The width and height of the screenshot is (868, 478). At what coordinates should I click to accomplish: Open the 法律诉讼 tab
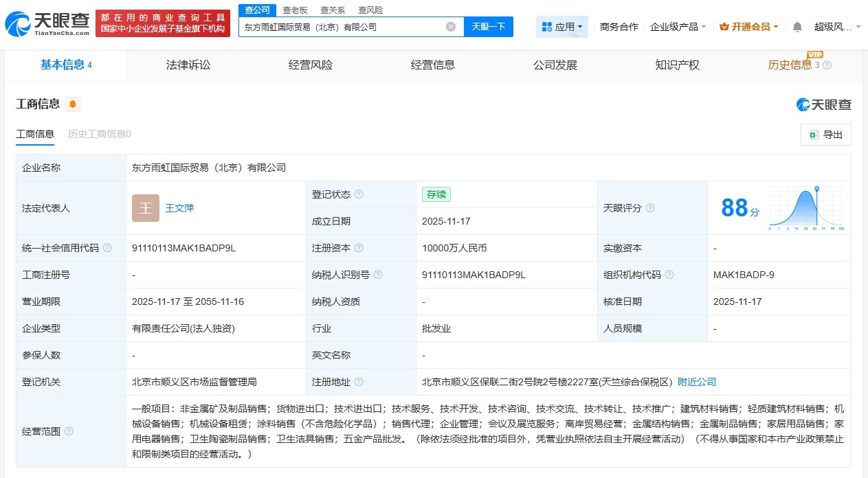pyautogui.click(x=188, y=65)
